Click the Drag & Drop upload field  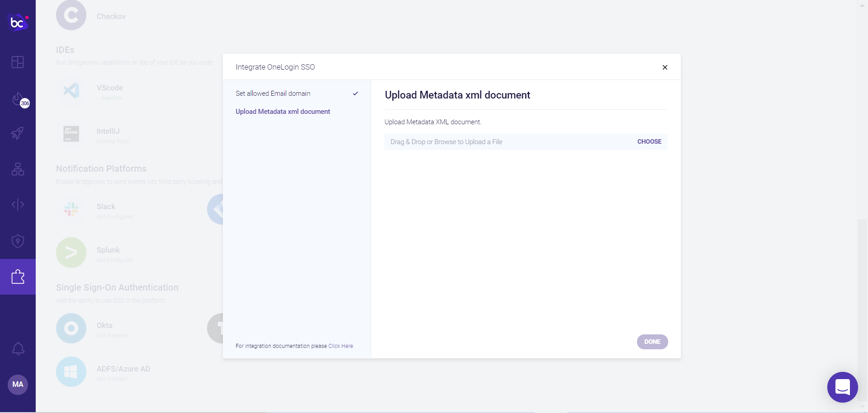tap(525, 142)
